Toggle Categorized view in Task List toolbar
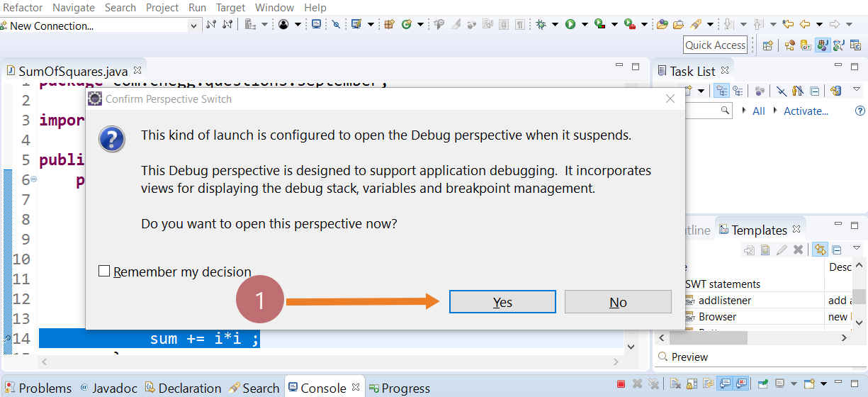The width and height of the screenshot is (868, 397). click(721, 91)
